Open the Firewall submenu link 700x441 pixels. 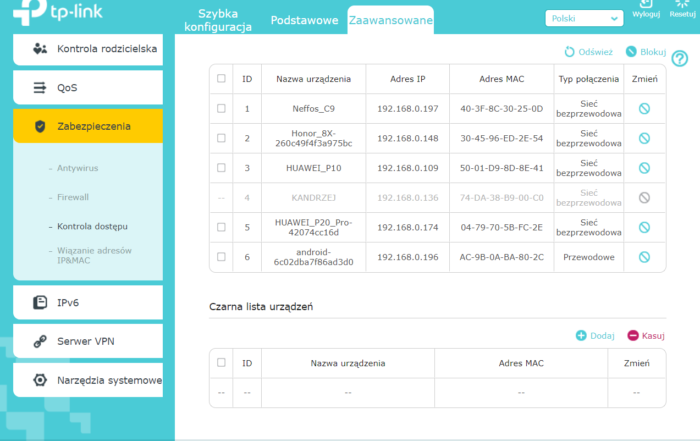73,197
